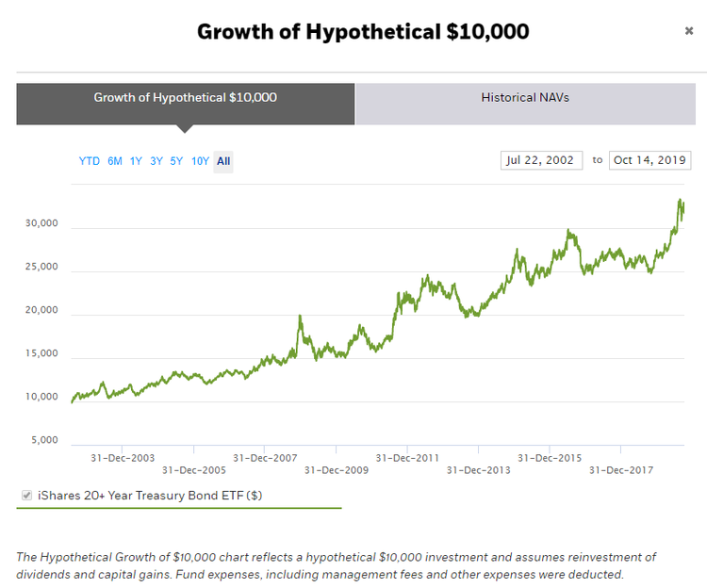This screenshot has height=588, width=707.
Task: Click the 31-Dec-2003 x-axis label
Action: point(123,458)
